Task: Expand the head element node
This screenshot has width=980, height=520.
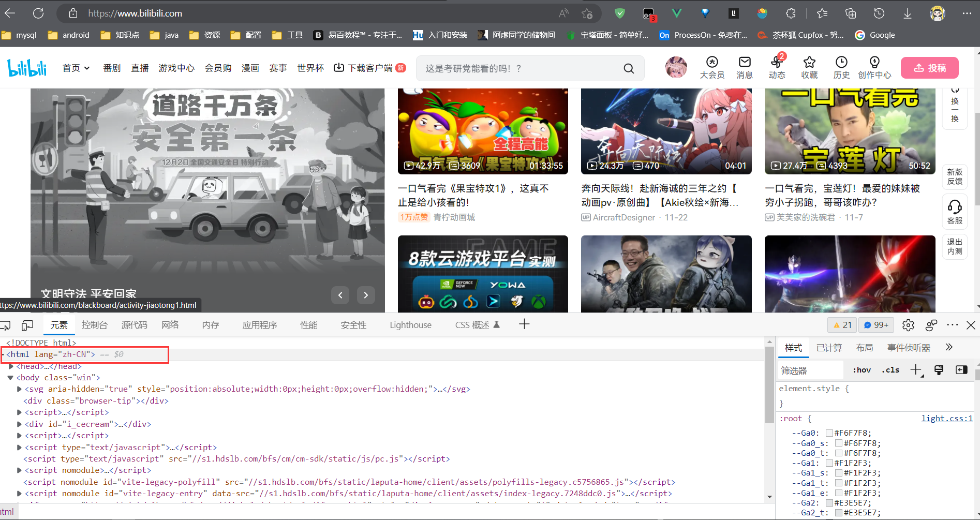Action: 11,366
